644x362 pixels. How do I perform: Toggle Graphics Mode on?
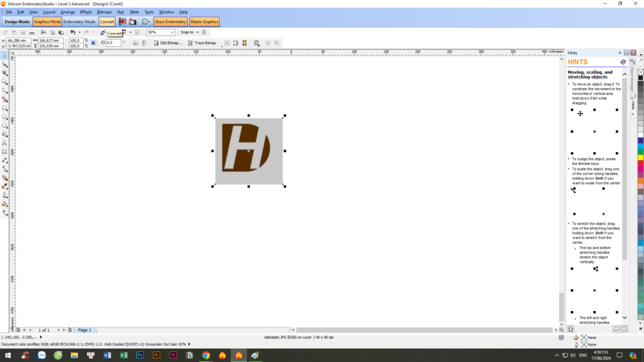click(x=47, y=22)
